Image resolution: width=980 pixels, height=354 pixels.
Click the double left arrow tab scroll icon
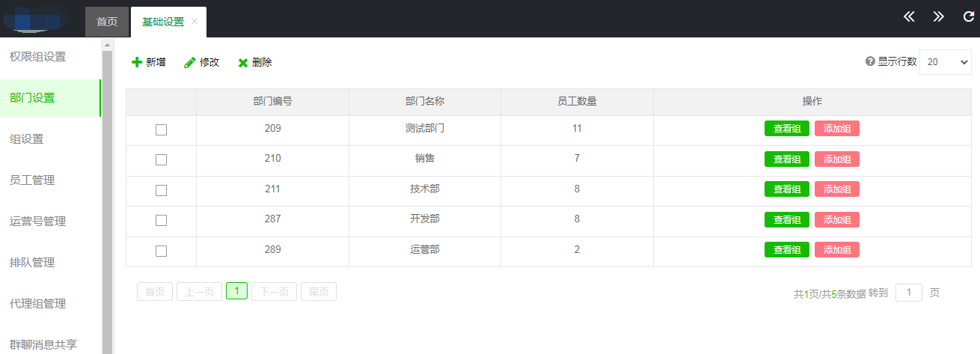909,17
